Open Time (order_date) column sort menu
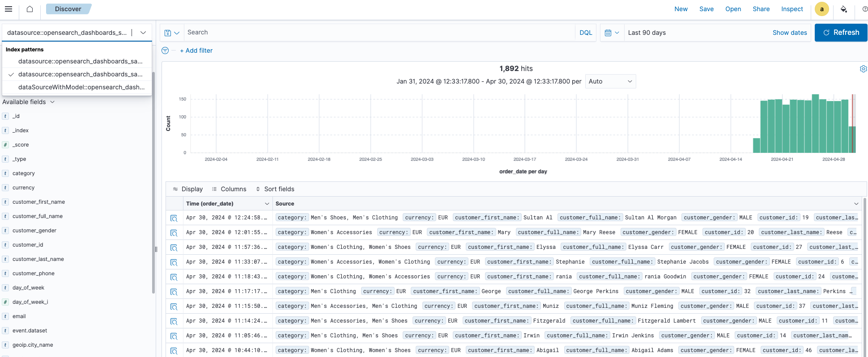This screenshot has height=357, width=868. pyautogui.click(x=267, y=204)
